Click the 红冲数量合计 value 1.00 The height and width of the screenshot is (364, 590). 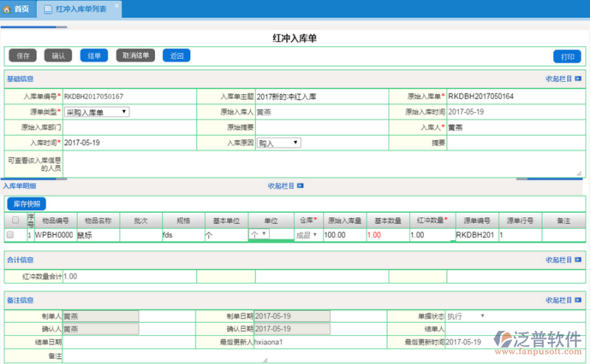70,276
